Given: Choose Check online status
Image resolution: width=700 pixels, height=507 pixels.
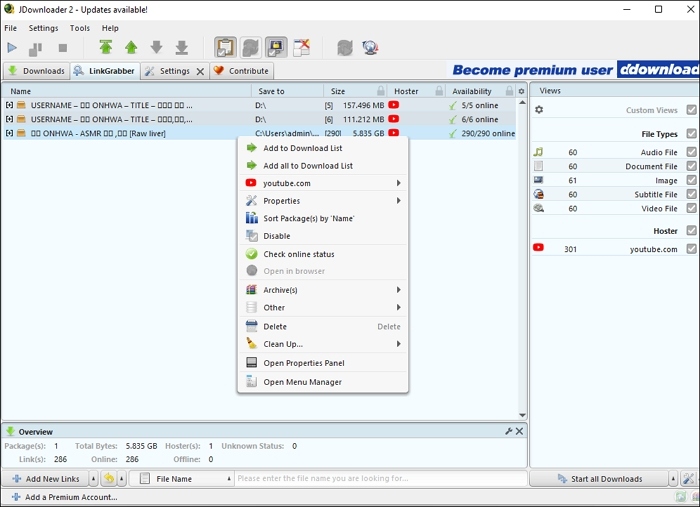Looking at the screenshot, I should (x=323, y=254).
